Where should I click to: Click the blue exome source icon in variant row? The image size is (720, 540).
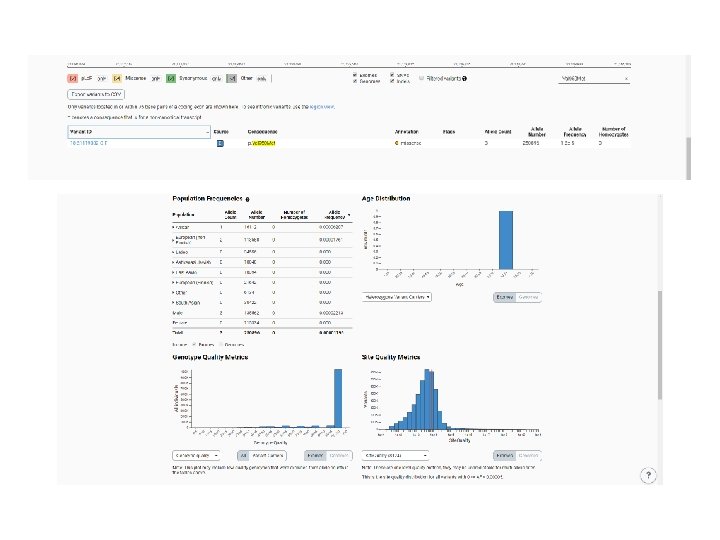click(220, 143)
